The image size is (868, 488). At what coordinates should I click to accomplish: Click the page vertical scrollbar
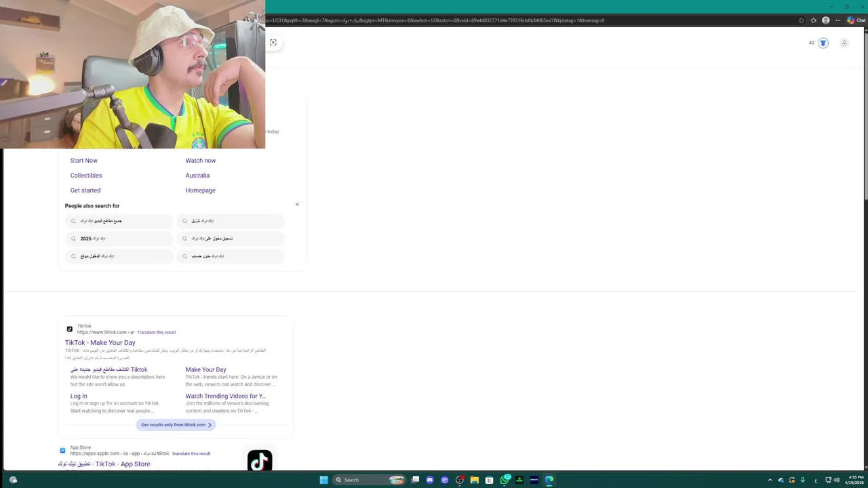click(x=865, y=115)
